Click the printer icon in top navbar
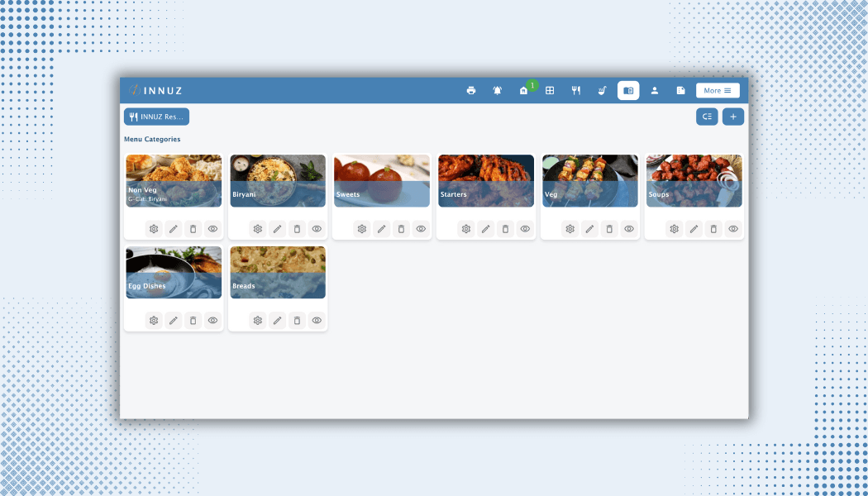 pos(471,91)
